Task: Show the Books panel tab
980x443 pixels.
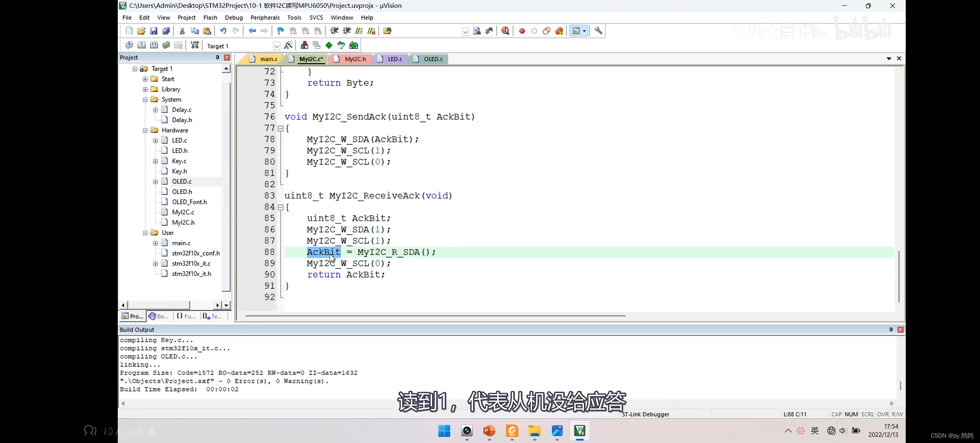Action: click(160, 316)
